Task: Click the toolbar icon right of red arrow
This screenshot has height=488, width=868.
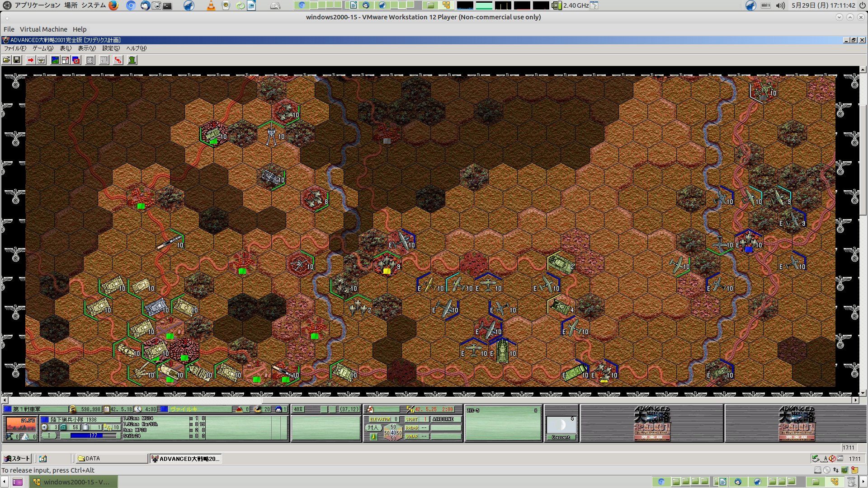Action: click(x=41, y=60)
